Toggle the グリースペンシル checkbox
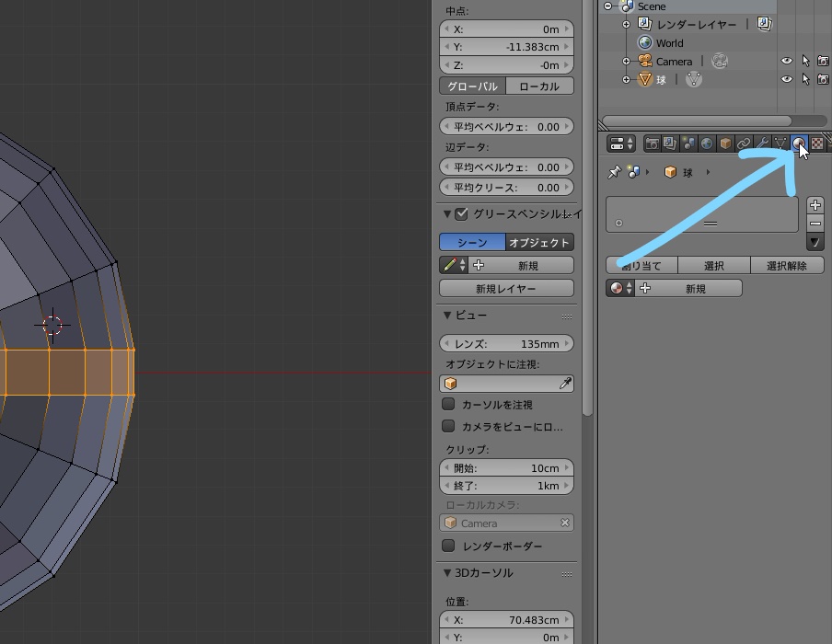832x644 pixels. click(461, 214)
